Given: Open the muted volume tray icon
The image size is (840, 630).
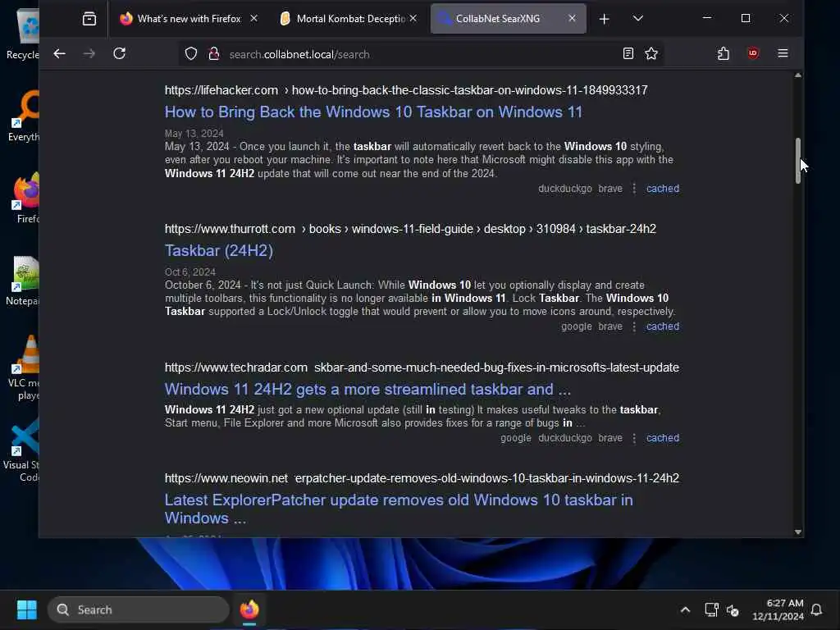Looking at the screenshot, I should click(x=733, y=609).
